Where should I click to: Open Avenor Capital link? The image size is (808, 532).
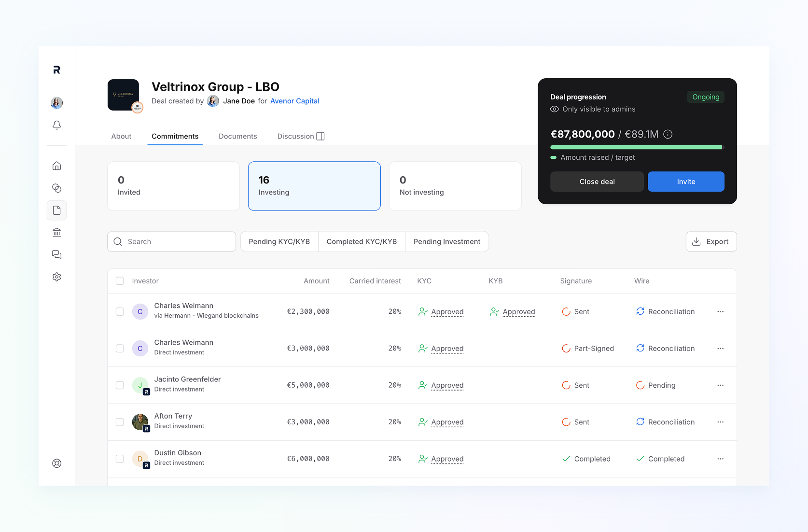pos(295,101)
